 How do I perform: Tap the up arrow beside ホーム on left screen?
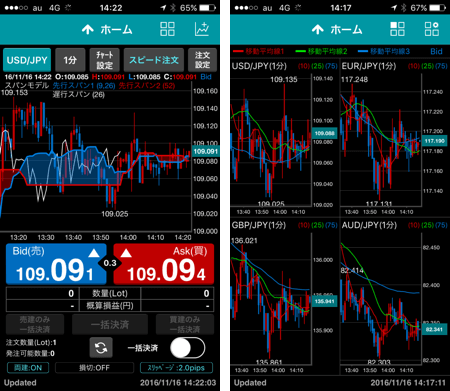(88, 30)
